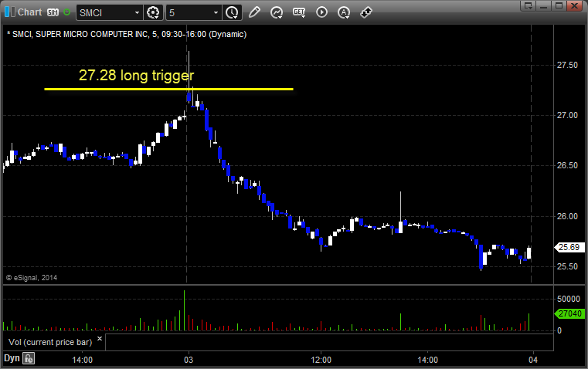Click the Chart window title label
Image resolution: width=588 pixels, height=369 pixels.
coord(29,12)
